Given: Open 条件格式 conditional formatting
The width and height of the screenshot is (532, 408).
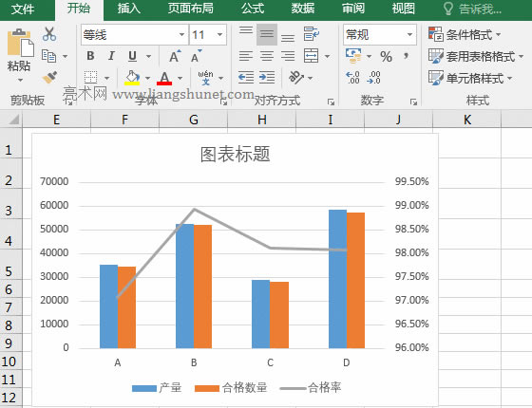Looking at the screenshot, I should [465, 34].
